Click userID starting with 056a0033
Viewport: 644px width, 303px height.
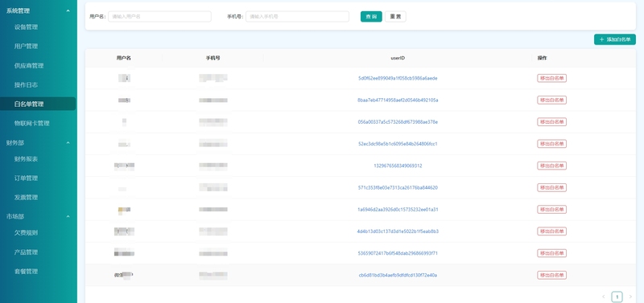click(x=398, y=122)
